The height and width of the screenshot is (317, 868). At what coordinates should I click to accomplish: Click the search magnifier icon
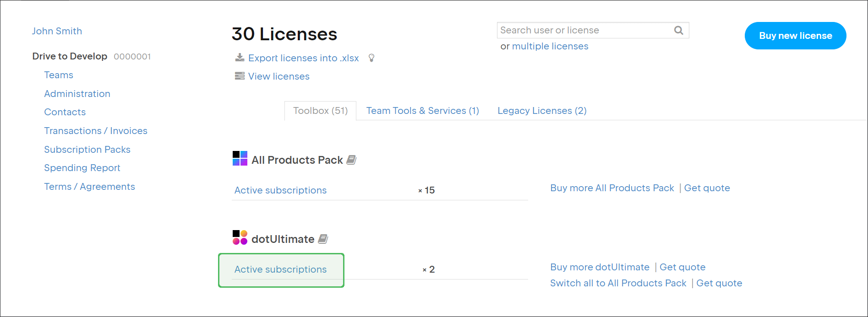[x=678, y=30]
